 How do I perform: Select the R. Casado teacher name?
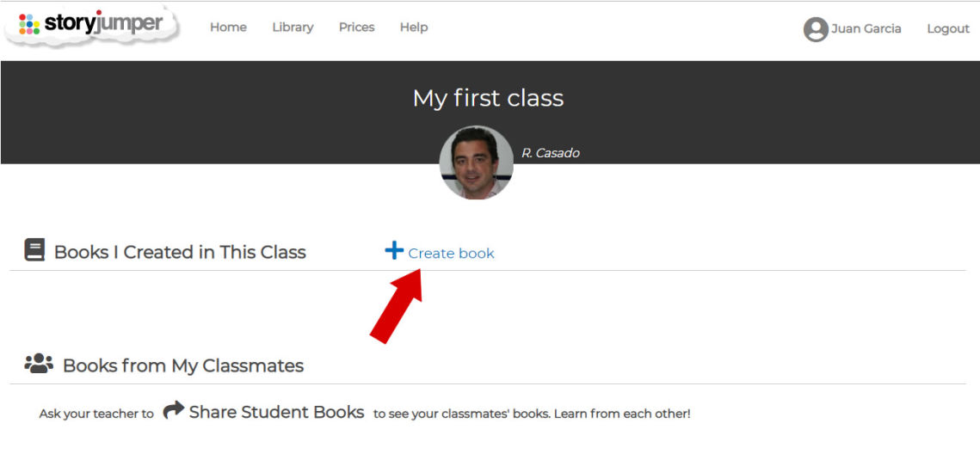pyautogui.click(x=551, y=153)
